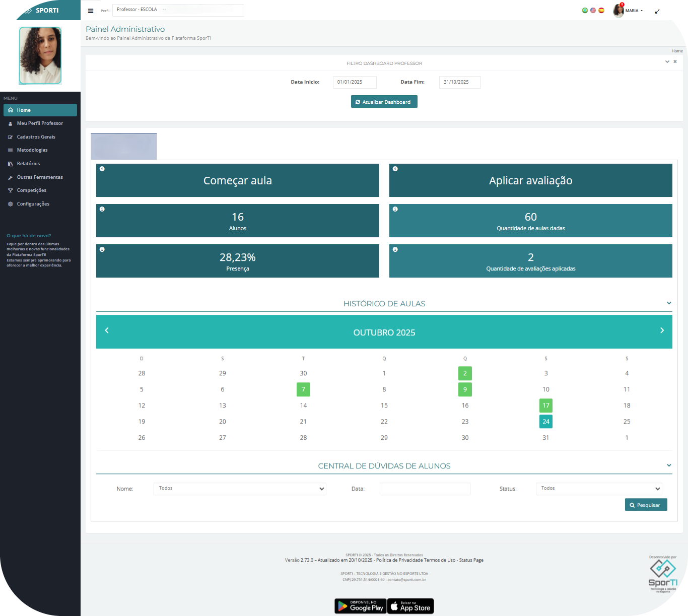Click the Data Início date field
688x616 pixels.
point(354,82)
